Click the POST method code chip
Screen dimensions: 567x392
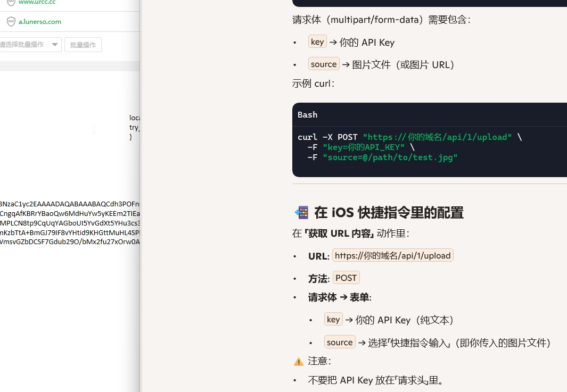click(x=346, y=278)
